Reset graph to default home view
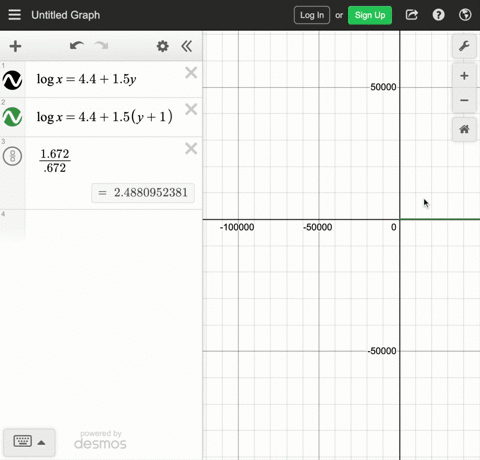The width and height of the screenshot is (480, 460). (x=464, y=129)
